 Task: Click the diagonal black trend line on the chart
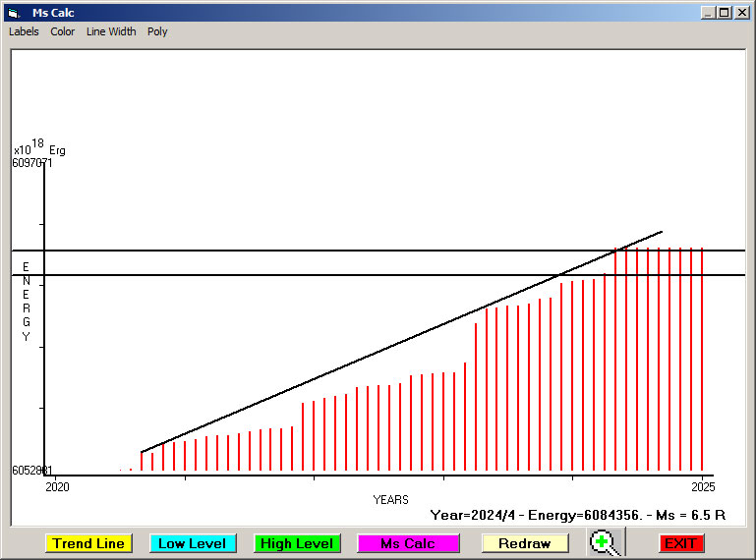click(x=393, y=347)
